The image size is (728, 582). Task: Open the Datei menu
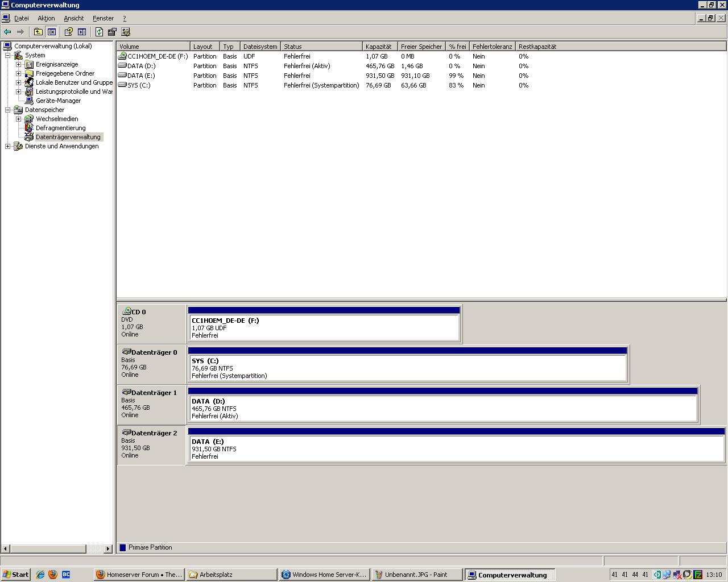click(22, 18)
